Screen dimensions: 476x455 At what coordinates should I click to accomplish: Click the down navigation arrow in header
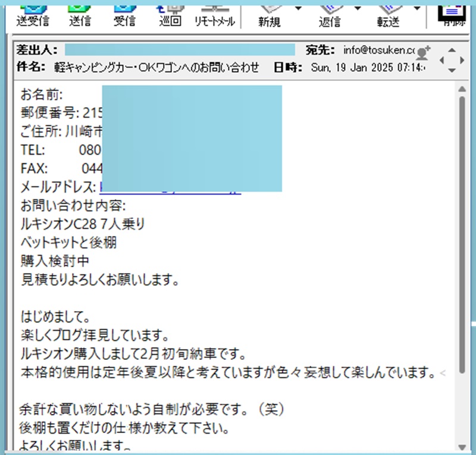pos(452,70)
